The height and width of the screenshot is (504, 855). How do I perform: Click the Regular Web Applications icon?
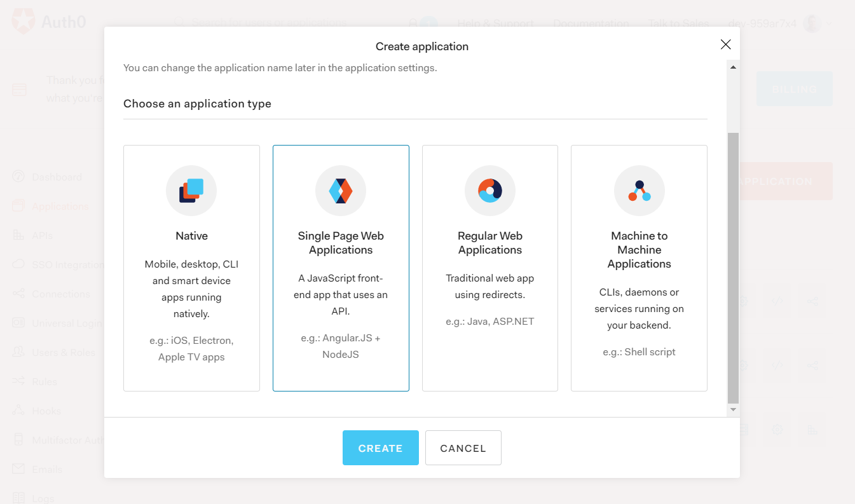coord(490,191)
